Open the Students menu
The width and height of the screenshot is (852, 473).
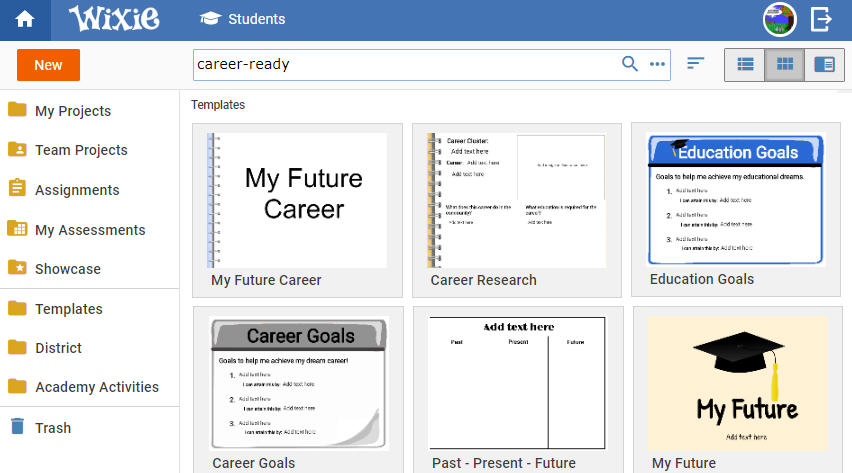[x=242, y=19]
